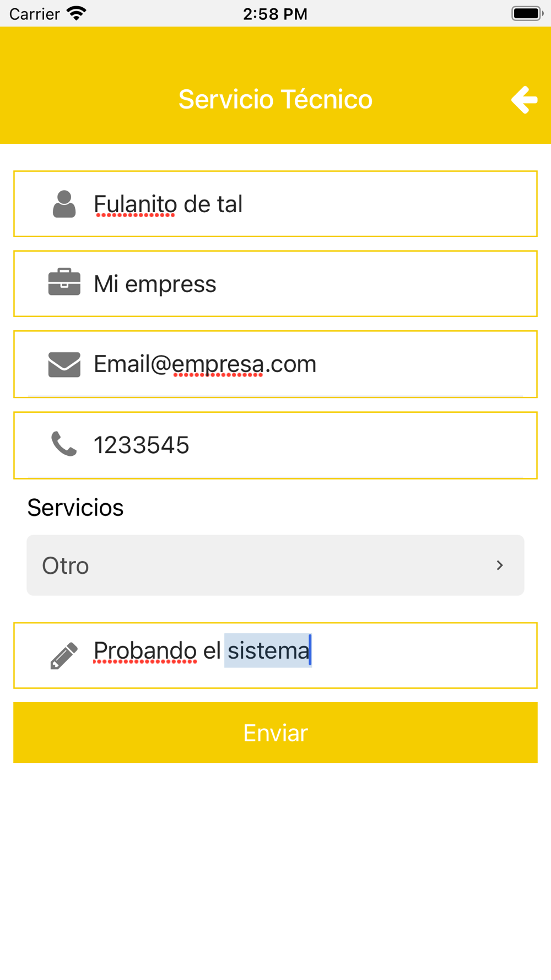Viewport: 551px width, 980px height.
Task: Tap the Servicio Técnico header title
Action: click(x=275, y=100)
